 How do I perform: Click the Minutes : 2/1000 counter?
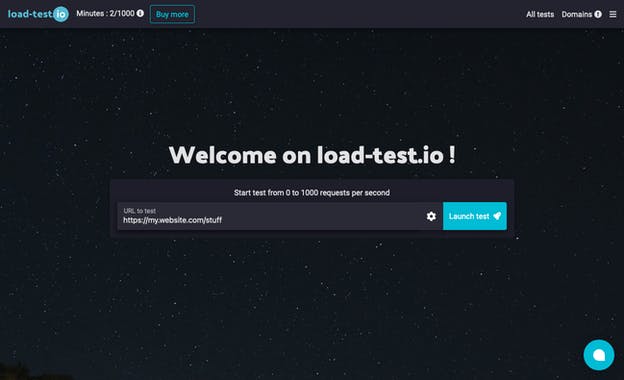coord(105,14)
